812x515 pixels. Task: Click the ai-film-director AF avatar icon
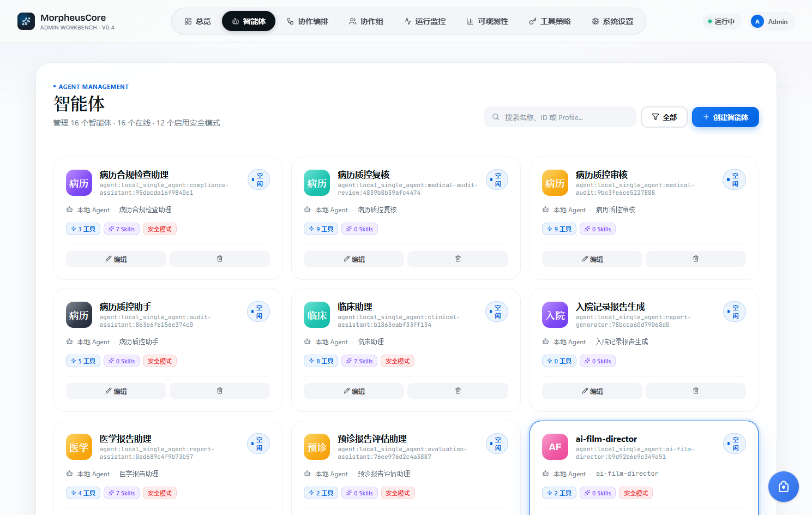pyautogui.click(x=555, y=447)
